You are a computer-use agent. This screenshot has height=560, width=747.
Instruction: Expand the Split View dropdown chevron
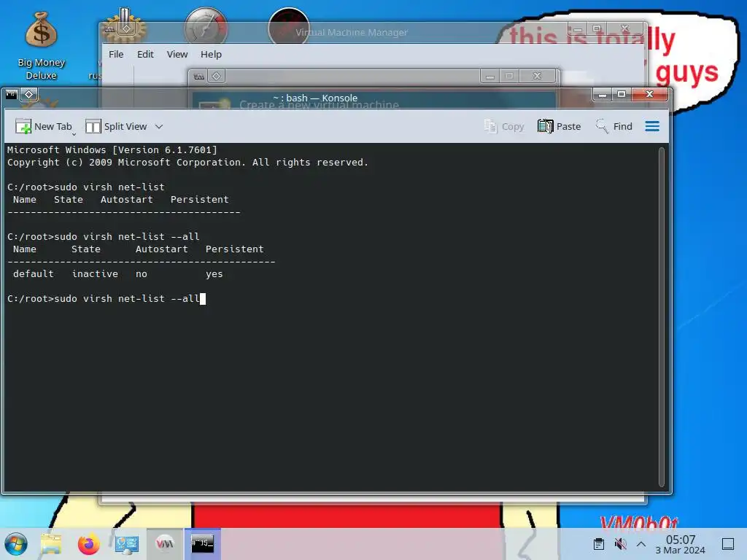(159, 126)
